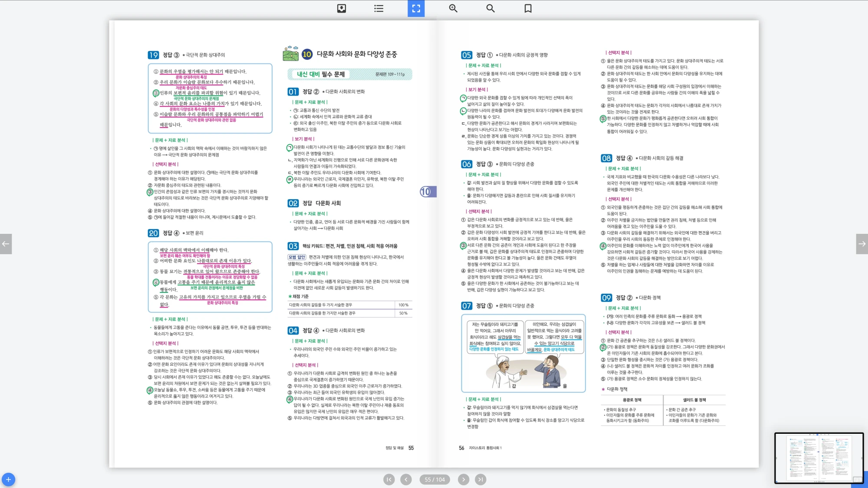Image resolution: width=868 pixels, height=488 pixels.
Task: Click the right edge next-page arrow
Action: [x=862, y=244]
